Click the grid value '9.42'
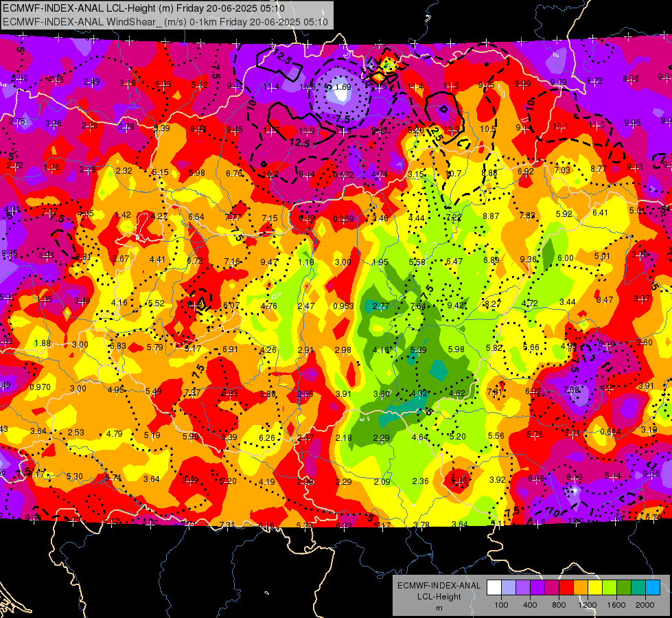This screenshot has height=618, width=672. pyautogui.click(x=456, y=305)
